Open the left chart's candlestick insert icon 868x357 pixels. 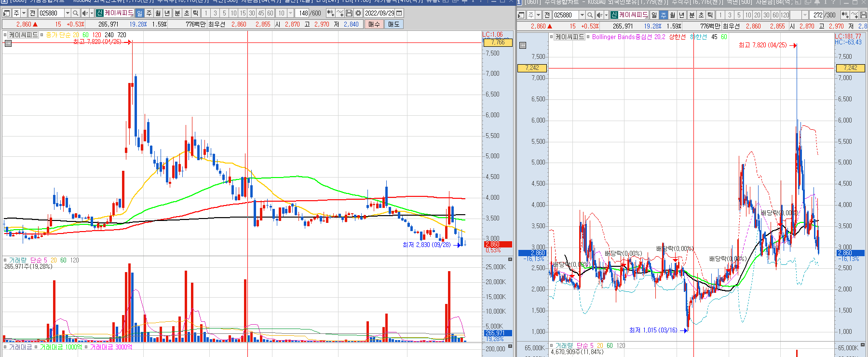point(331,13)
